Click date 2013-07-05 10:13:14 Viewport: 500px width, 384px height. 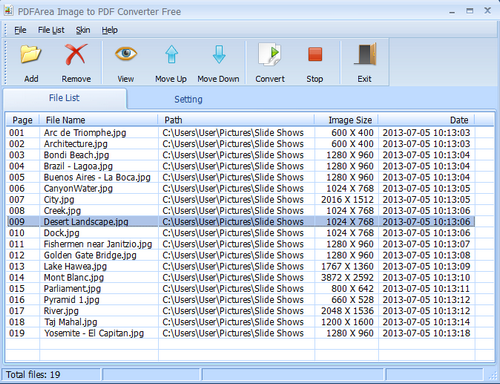coord(426,322)
